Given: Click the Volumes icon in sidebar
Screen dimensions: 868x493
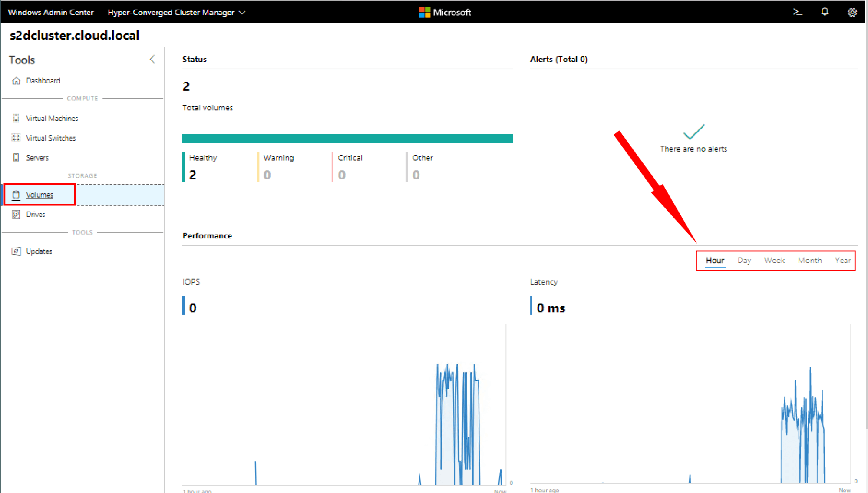Looking at the screenshot, I should 16,194.
